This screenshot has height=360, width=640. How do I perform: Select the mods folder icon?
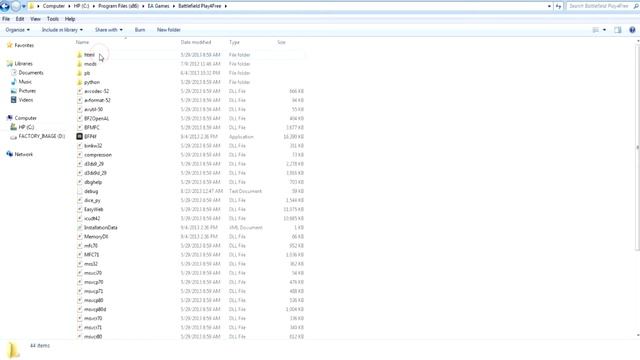80,64
